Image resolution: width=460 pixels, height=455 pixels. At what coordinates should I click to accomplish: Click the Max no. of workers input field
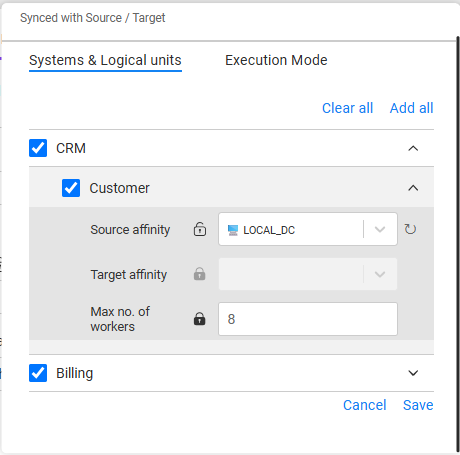coord(308,319)
